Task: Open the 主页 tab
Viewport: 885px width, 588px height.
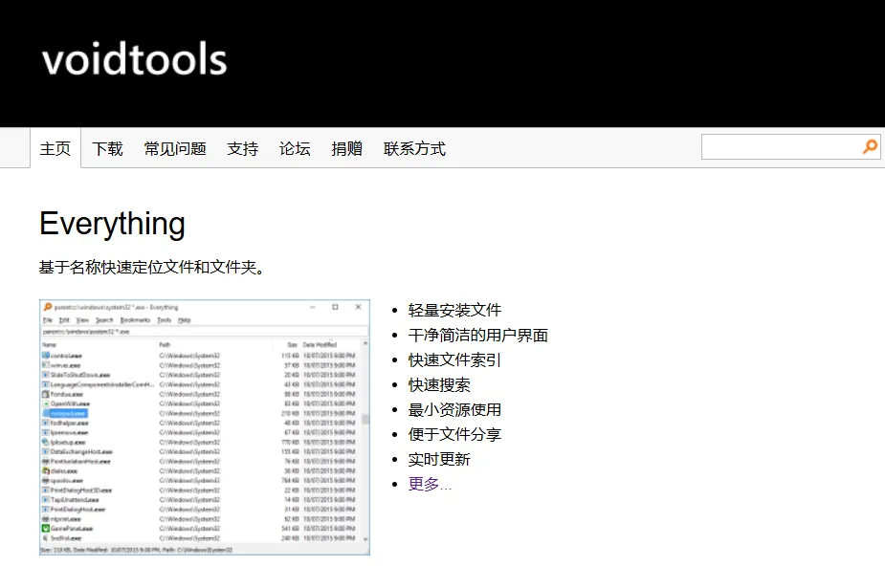Action: [x=55, y=148]
